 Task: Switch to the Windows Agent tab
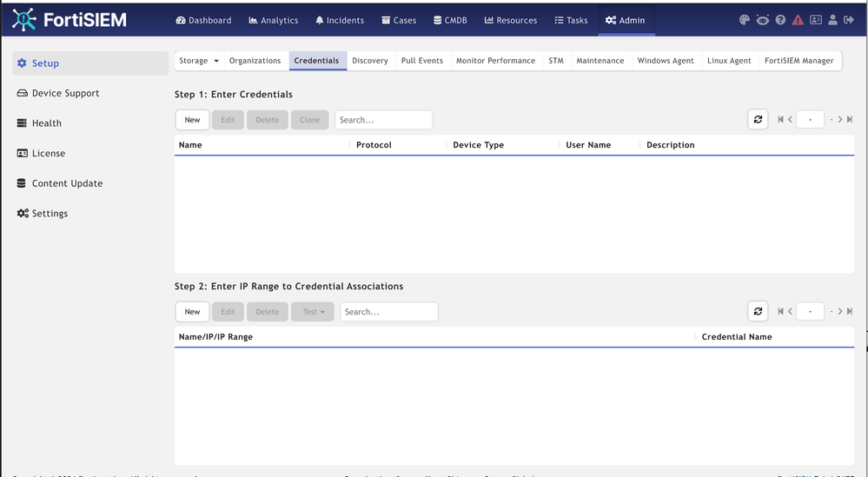[666, 61]
